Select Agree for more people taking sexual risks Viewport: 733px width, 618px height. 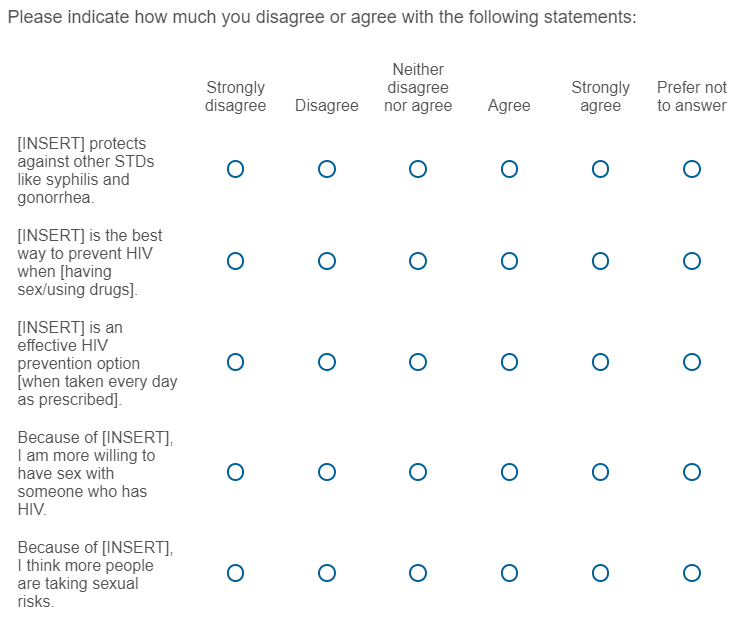click(509, 573)
